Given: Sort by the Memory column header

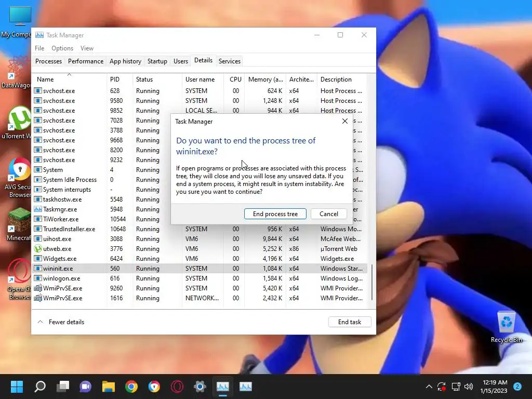Looking at the screenshot, I should (265, 79).
